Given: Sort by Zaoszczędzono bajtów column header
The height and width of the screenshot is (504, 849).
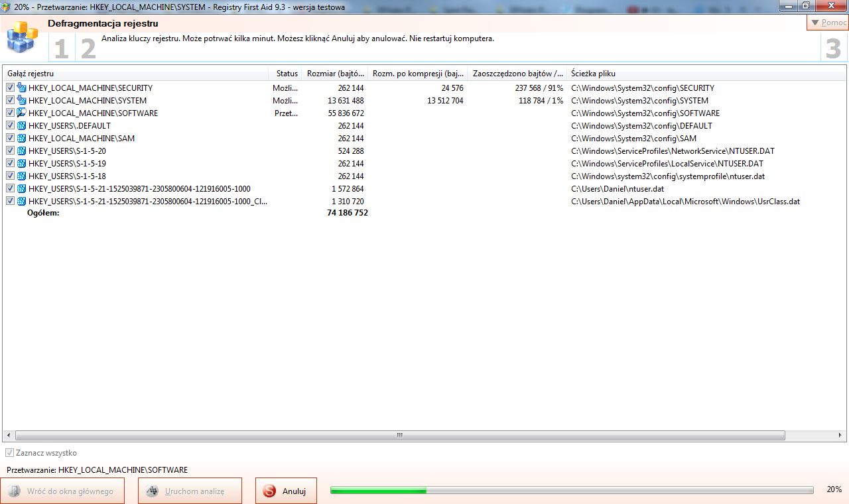Looking at the screenshot, I should click(x=517, y=74).
